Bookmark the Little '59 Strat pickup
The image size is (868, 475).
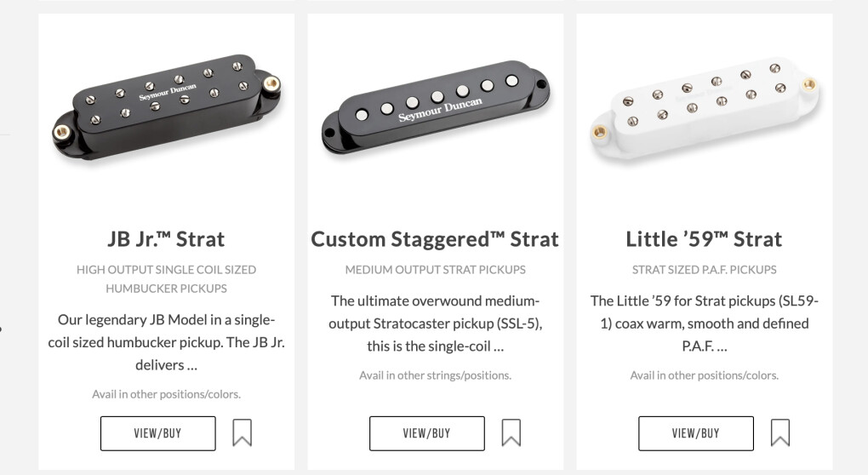pos(780,433)
